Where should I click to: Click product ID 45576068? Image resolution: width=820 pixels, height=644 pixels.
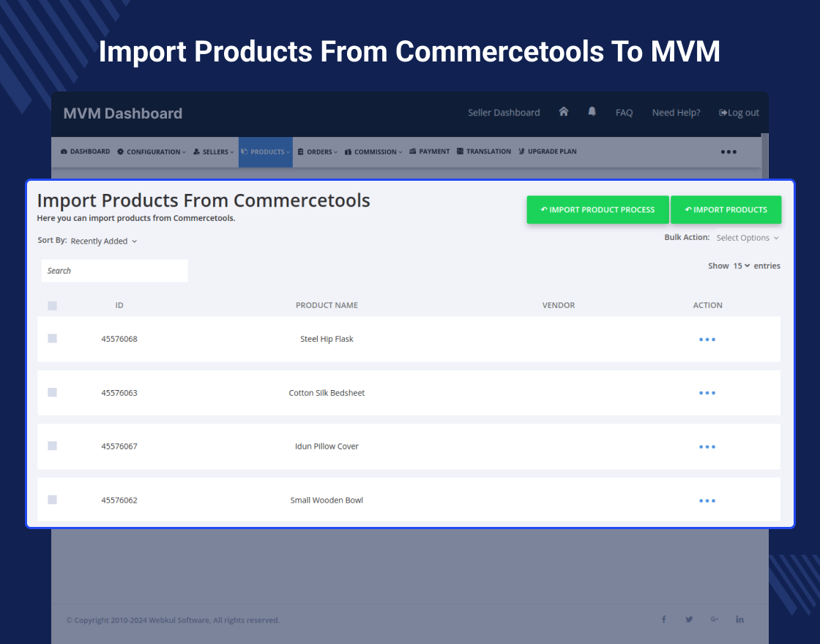(119, 339)
